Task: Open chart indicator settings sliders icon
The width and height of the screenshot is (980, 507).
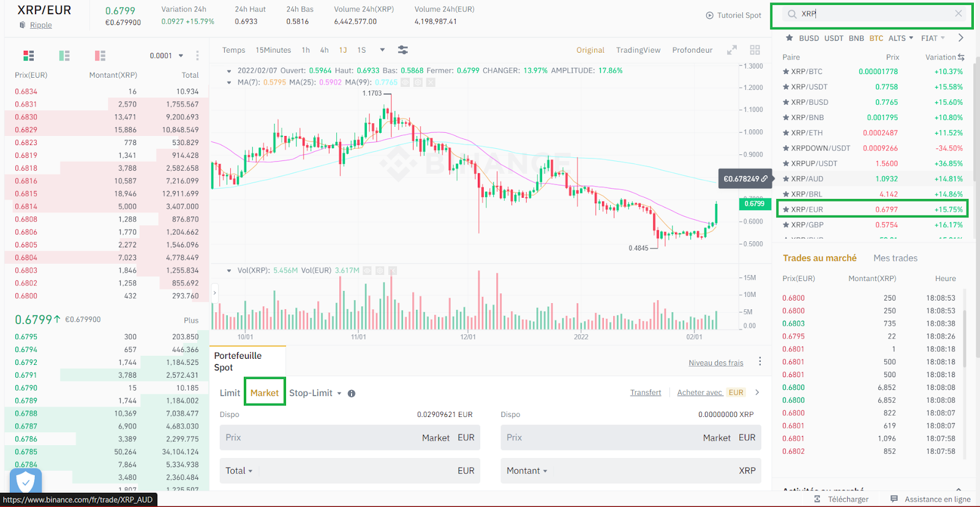Action: pos(402,50)
